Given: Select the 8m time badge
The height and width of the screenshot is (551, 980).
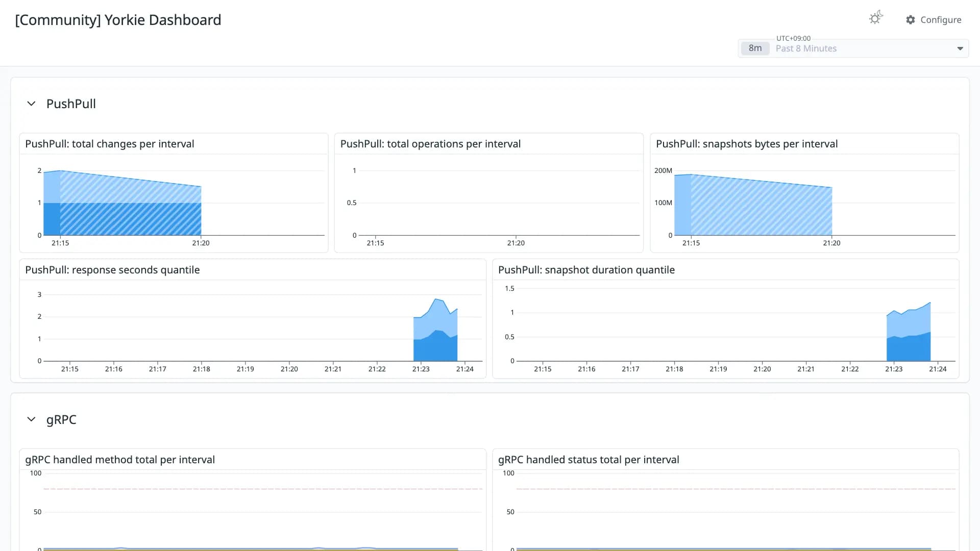Looking at the screenshot, I should (x=755, y=48).
